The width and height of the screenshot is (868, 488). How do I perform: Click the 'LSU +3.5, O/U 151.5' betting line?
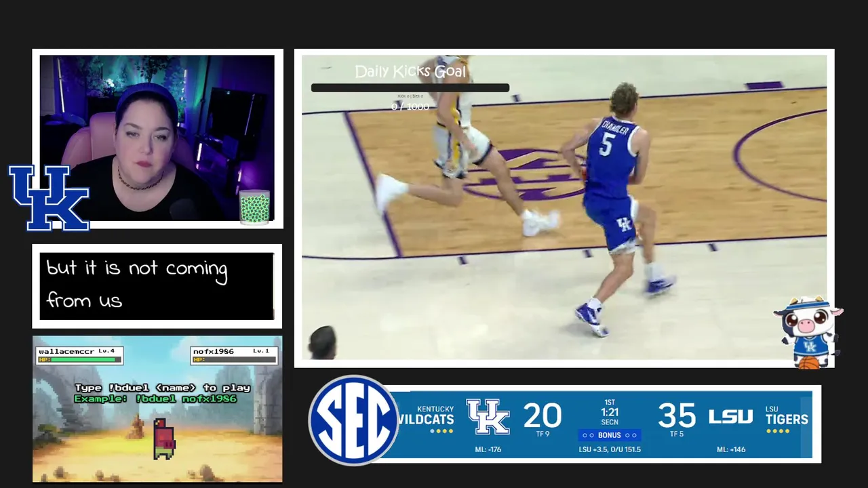[609, 449]
